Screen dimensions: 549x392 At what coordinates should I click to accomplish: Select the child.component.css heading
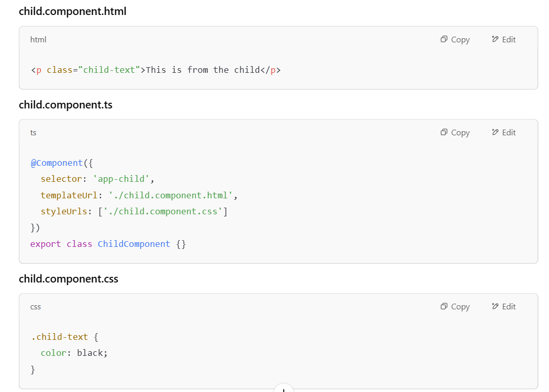(68, 278)
